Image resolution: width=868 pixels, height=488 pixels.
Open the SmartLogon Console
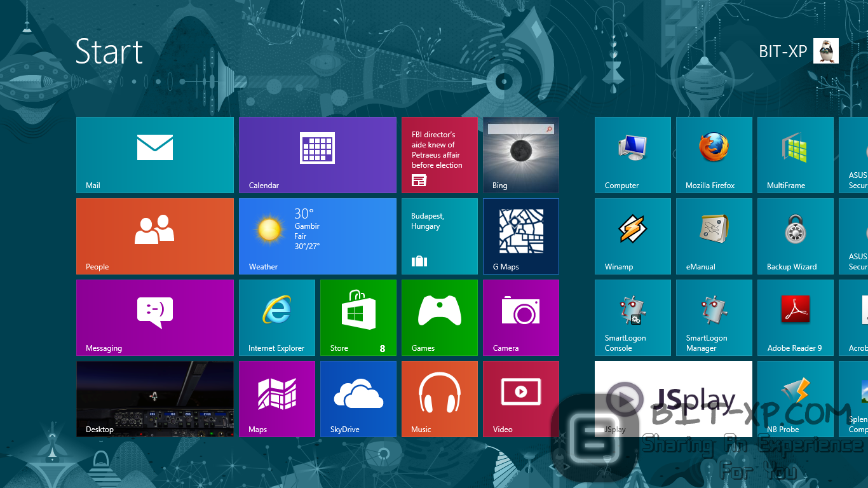(x=632, y=317)
